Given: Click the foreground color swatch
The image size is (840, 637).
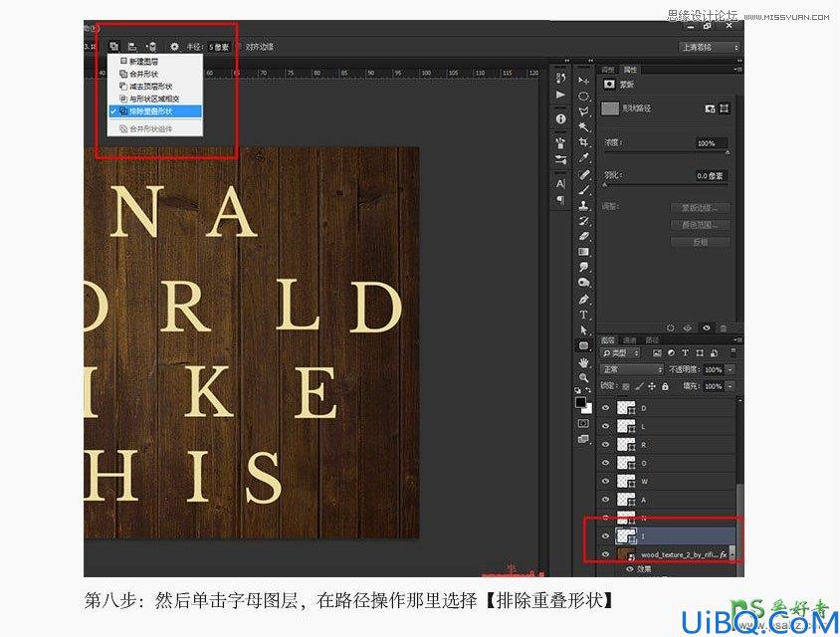Looking at the screenshot, I should tap(580, 402).
